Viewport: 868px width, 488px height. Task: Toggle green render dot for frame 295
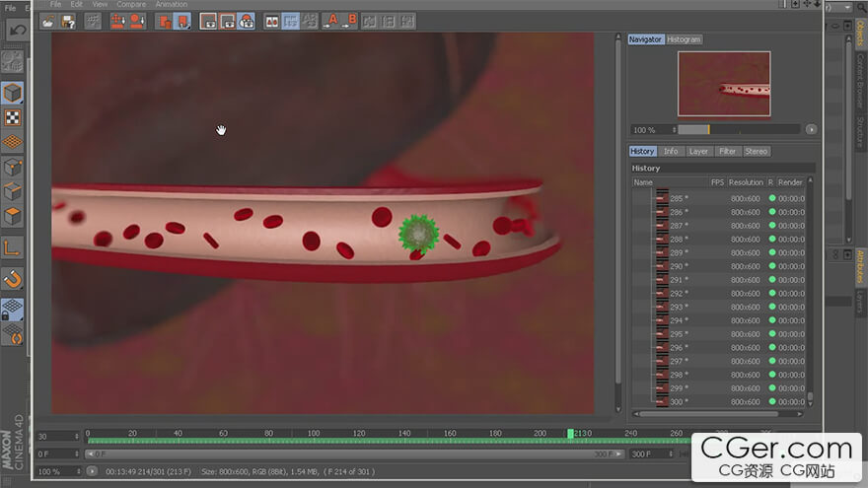pyautogui.click(x=772, y=334)
